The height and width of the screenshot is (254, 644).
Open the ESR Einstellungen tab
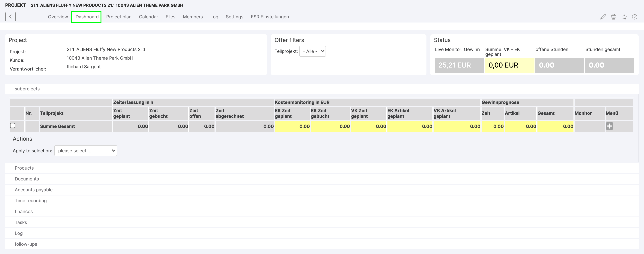(x=270, y=17)
